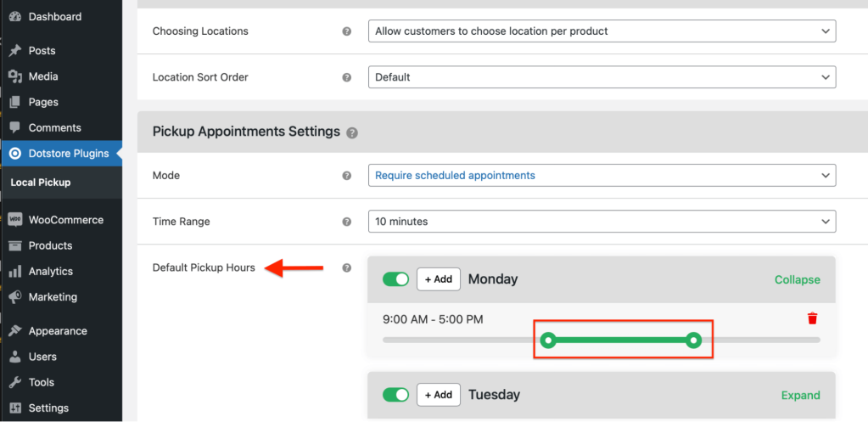Collapse the Monday hours section

[x=797, y=279]
